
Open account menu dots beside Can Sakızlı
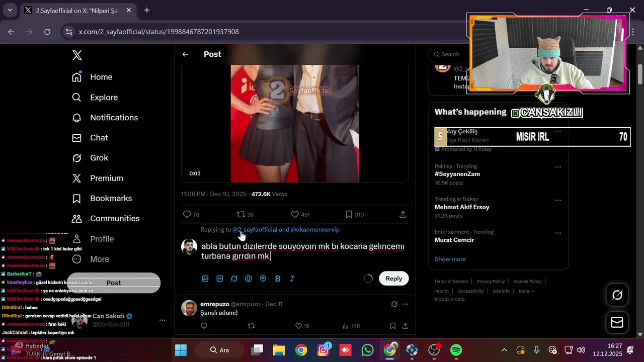pyautogui.click(x=162, y=320)
